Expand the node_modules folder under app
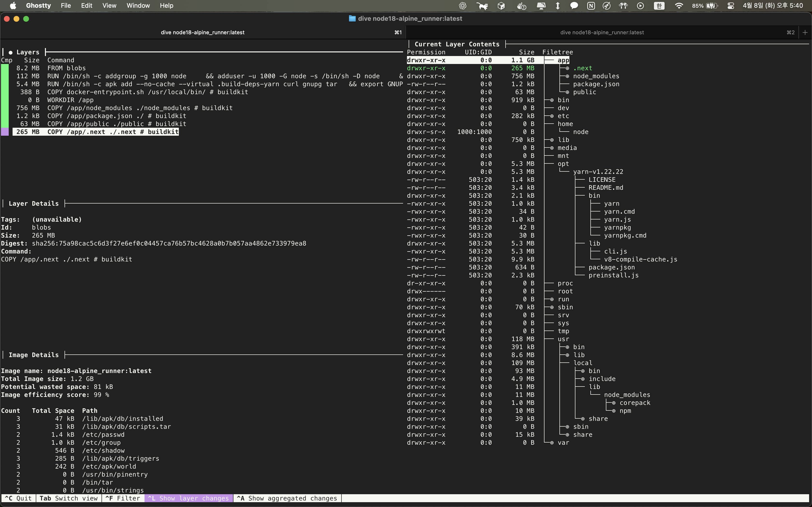The height and width of the screenshot is (507, 812). pyautogui.click(x=596, y=76)
